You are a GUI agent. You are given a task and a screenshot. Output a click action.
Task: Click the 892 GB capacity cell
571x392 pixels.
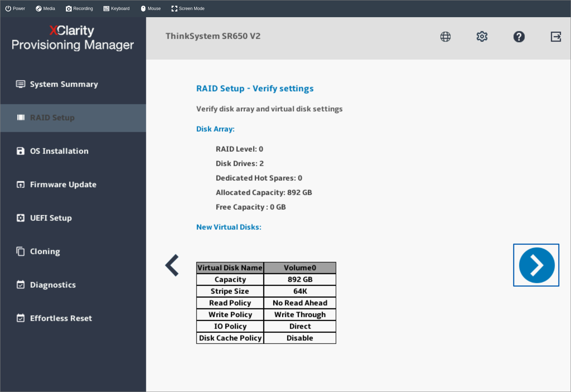pos(300,280)
